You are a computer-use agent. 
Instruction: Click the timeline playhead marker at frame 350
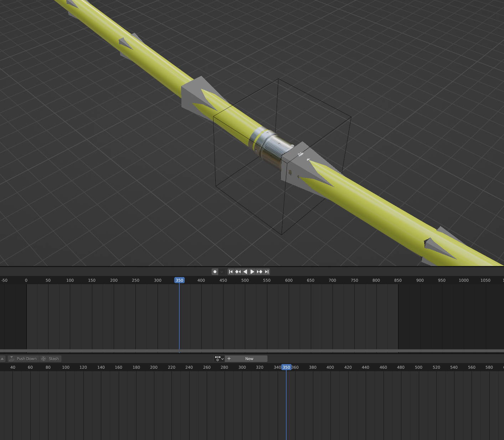[179, 280]
